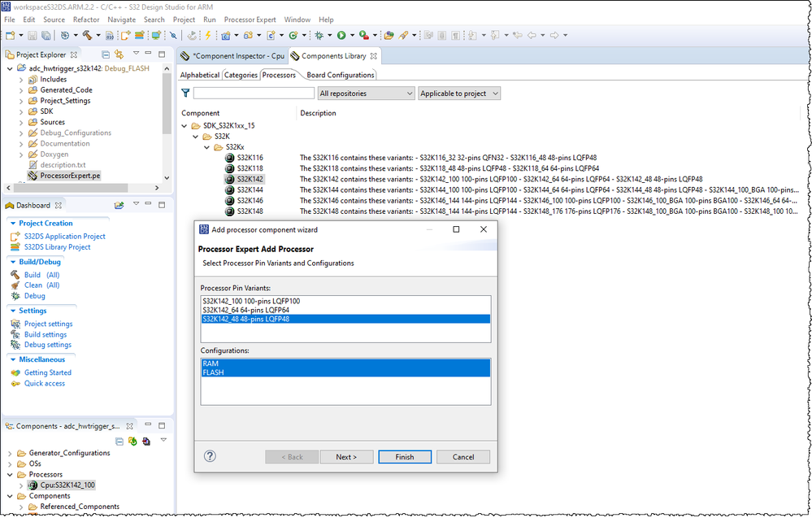Click the Build hammer toolbar icon

click(87, 35)
